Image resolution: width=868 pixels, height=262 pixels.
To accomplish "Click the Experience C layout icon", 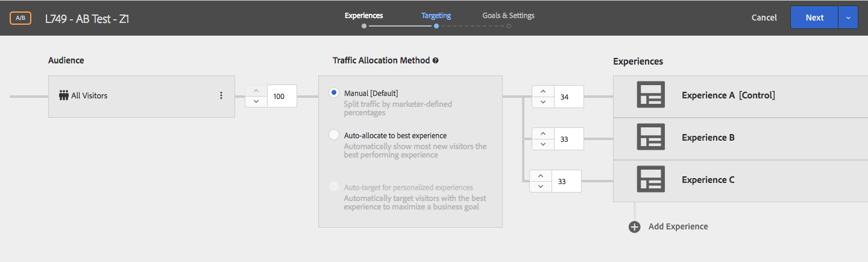I will pyautogui.click(x=650, y=179).
